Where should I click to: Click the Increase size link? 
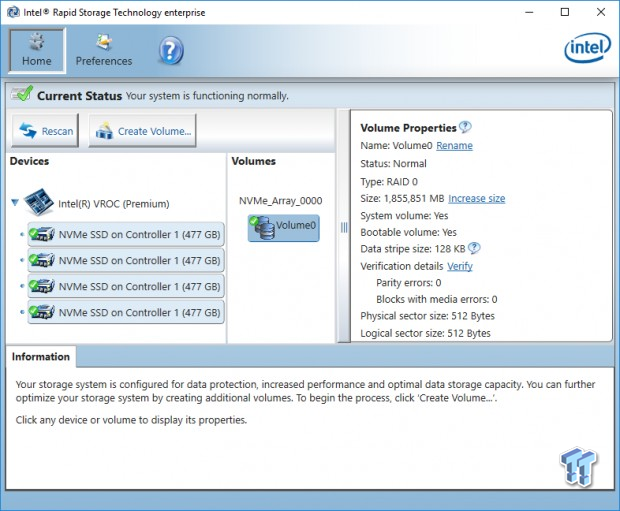(476, 199)
